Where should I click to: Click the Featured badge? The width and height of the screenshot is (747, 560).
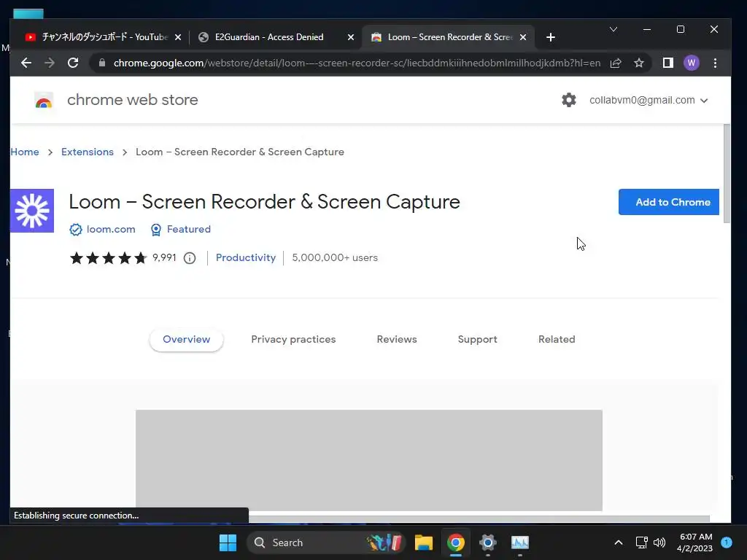(181, 230)
